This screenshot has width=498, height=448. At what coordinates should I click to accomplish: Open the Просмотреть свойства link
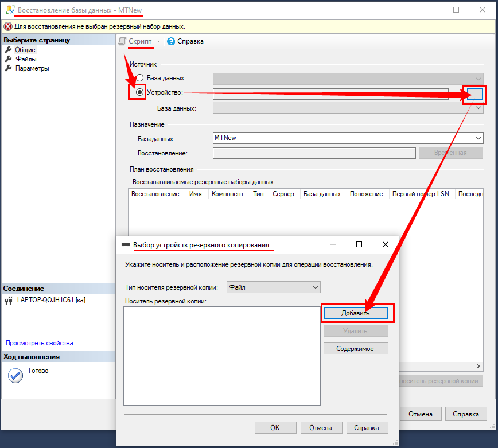(x=39, y=343)
